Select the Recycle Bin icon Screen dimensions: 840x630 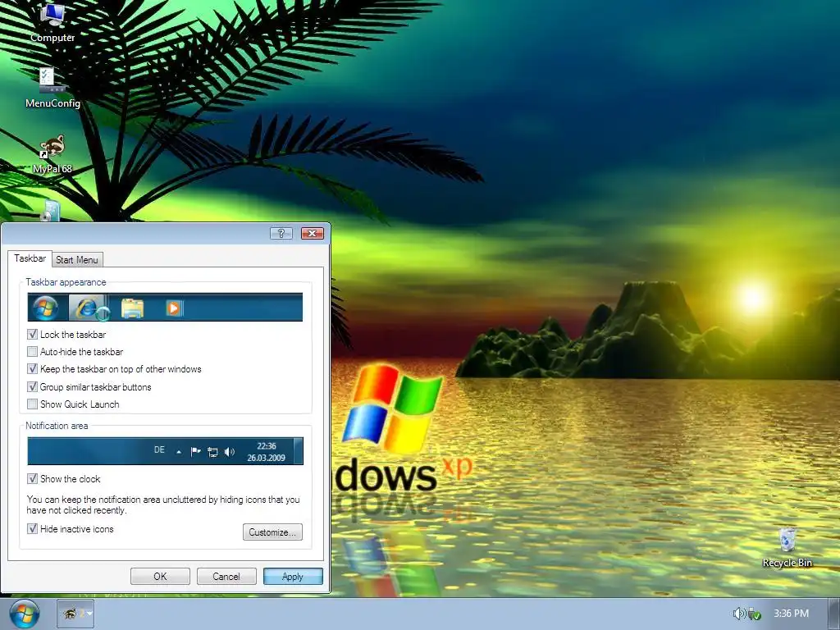coord(787,547)
